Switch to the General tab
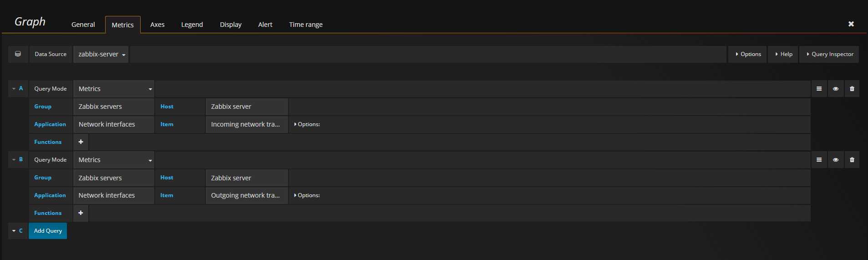868x260 pixels. pos(83,25)
